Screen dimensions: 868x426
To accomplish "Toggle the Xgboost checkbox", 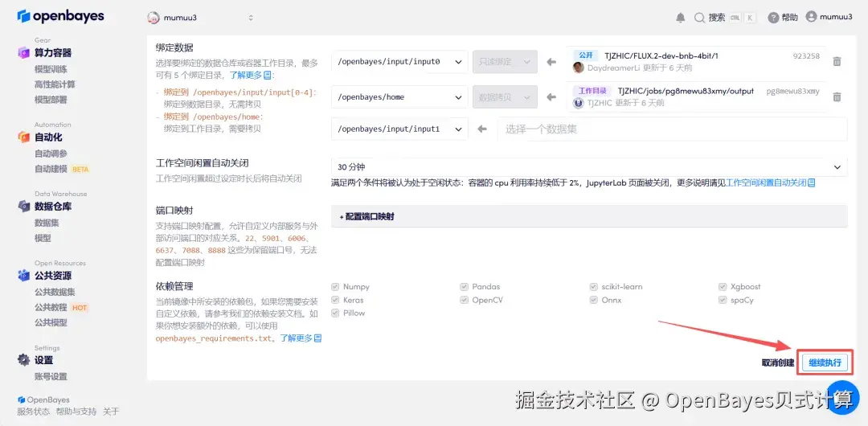I will pos(723,287).
